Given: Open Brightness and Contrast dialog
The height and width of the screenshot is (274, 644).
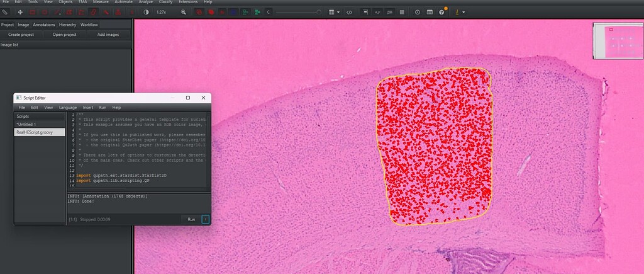Looking at the screenshot, I should pyautogui.click(x=146, y=13).
